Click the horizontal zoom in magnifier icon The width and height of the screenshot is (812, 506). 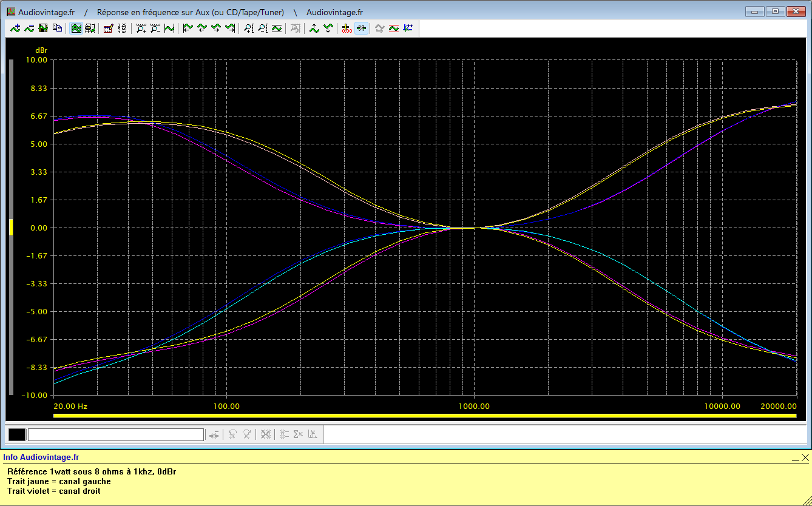point(141,28)
